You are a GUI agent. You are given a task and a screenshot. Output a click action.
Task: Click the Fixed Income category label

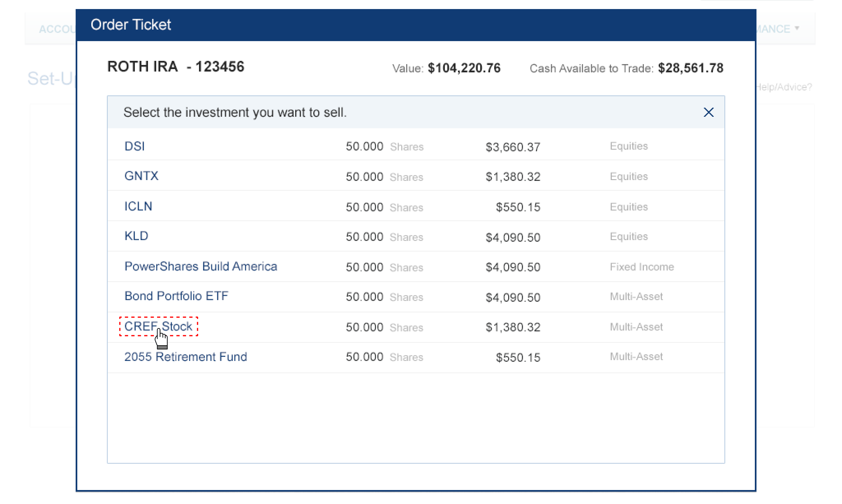642,267
